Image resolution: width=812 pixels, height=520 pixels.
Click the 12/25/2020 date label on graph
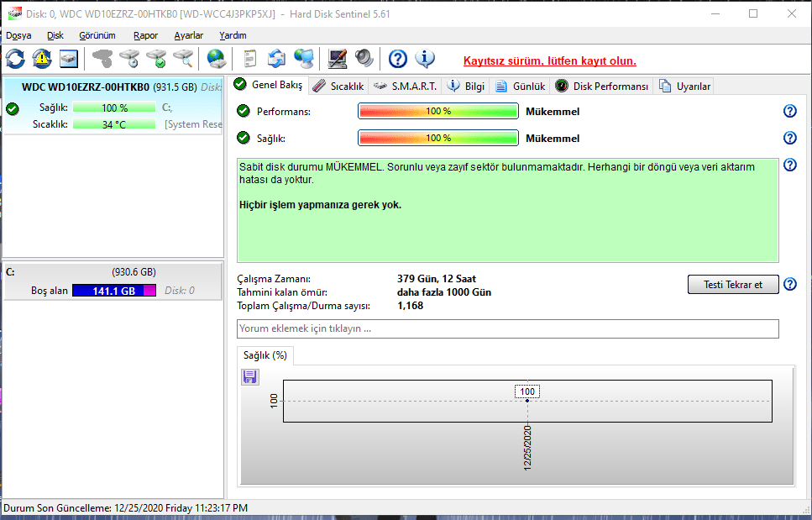click(x=527, y=448)
